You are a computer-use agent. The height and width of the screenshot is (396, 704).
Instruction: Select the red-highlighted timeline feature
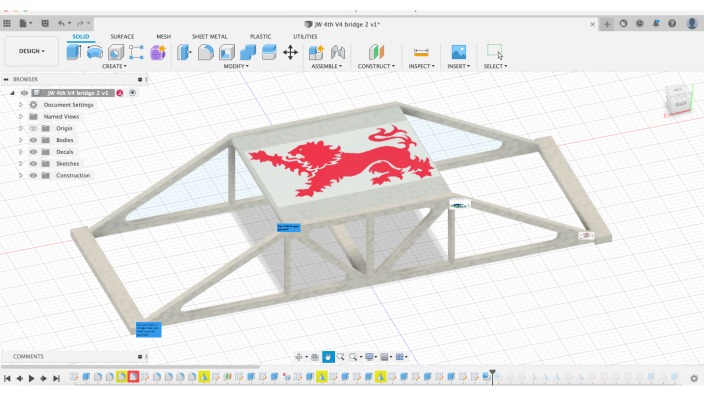point(133,377)
